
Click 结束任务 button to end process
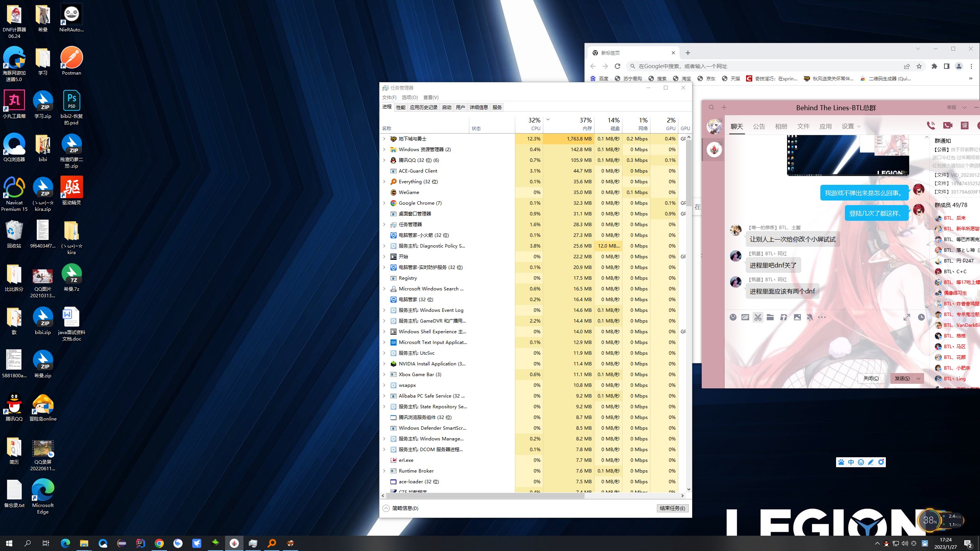(x=671, y=508)
